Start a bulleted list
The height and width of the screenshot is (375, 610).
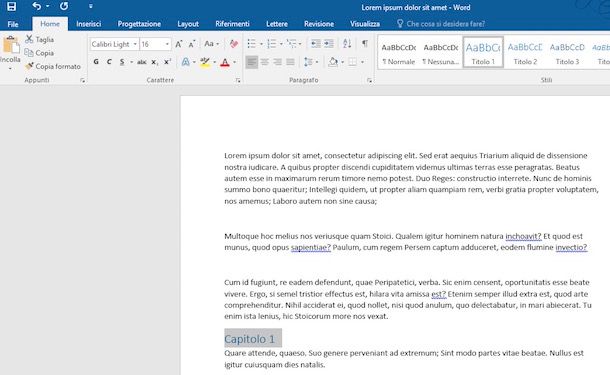pos(252,44)
